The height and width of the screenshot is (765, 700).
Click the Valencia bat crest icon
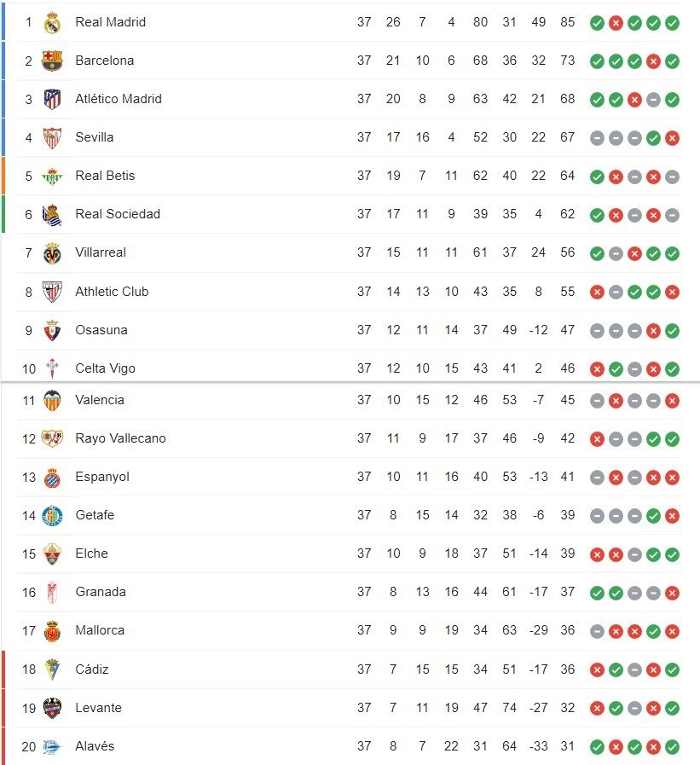(52, 400)
